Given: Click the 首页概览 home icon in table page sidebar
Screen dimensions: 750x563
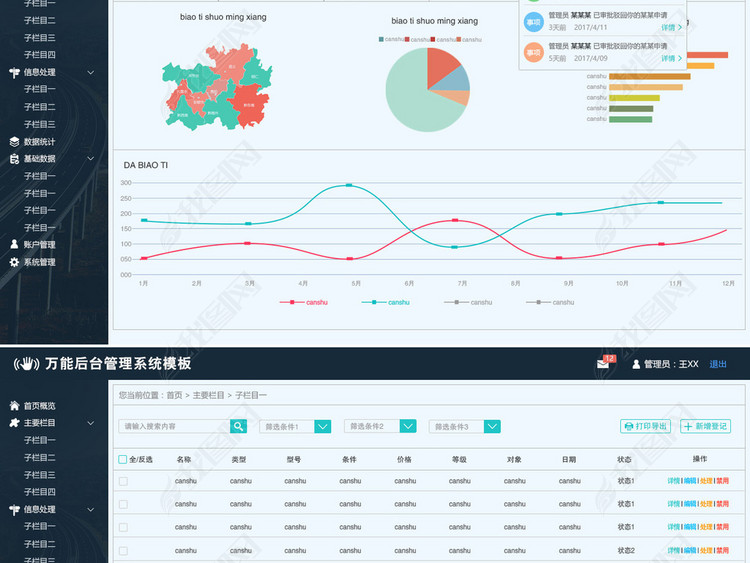Looking at the screenshot, I should click(14, 406).
